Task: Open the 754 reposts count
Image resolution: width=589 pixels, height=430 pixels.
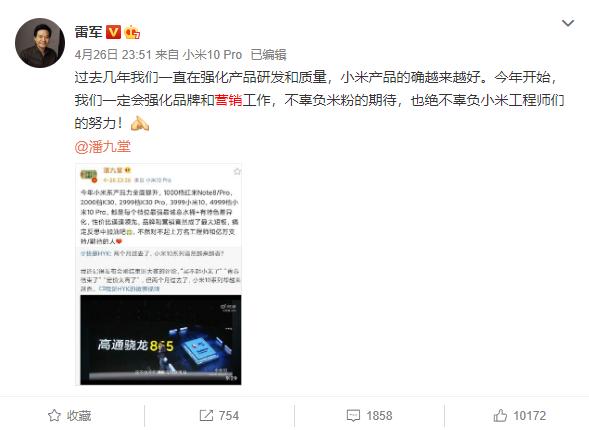Action: pos(229,416)
